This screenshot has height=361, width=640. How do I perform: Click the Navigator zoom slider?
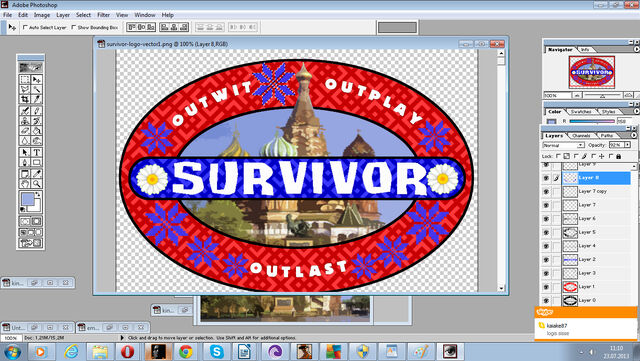pos(602,96)
